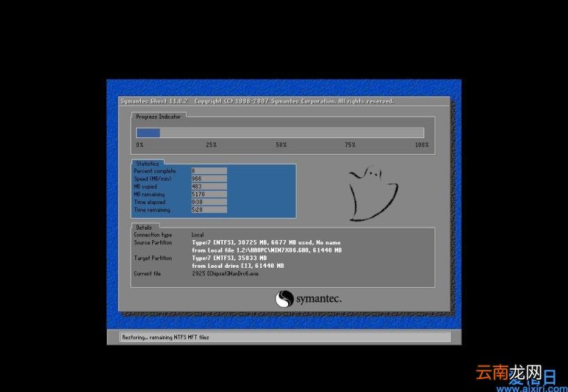Click the "Current file" label
The width and height of the screenshot is (568, 392).
click(147, 273)
